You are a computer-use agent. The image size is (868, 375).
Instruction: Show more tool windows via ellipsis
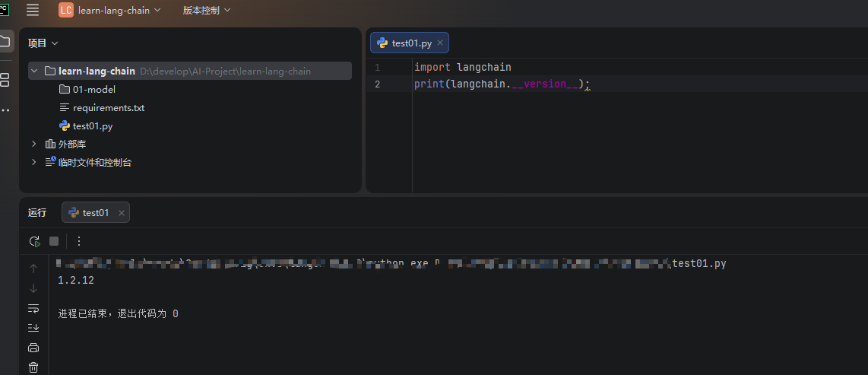point(5,110)
